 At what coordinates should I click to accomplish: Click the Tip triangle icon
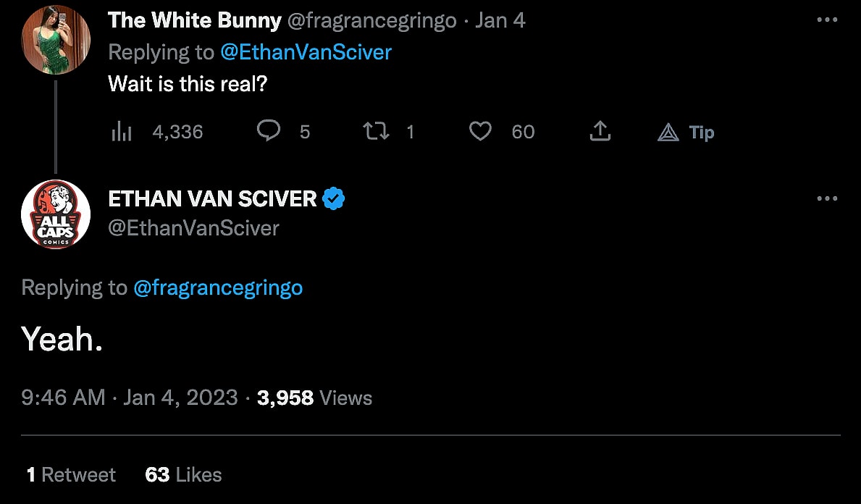pyautogui.click(x=668, y=133)
